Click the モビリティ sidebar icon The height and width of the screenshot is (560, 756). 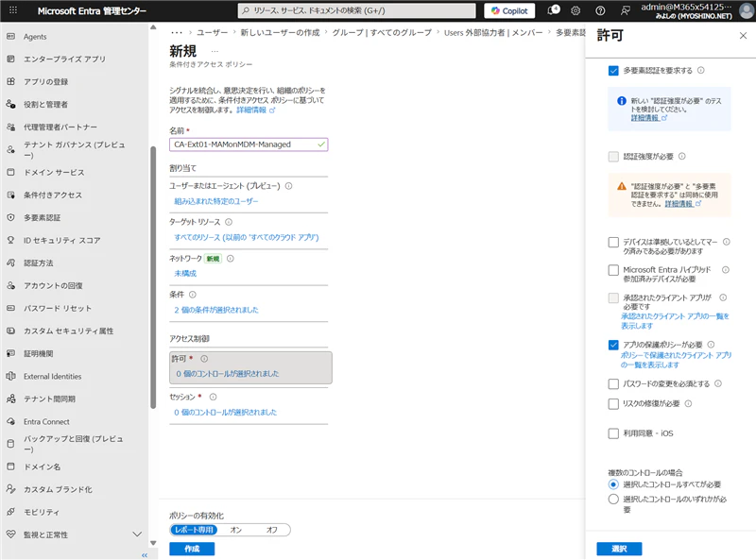point(10,512)
